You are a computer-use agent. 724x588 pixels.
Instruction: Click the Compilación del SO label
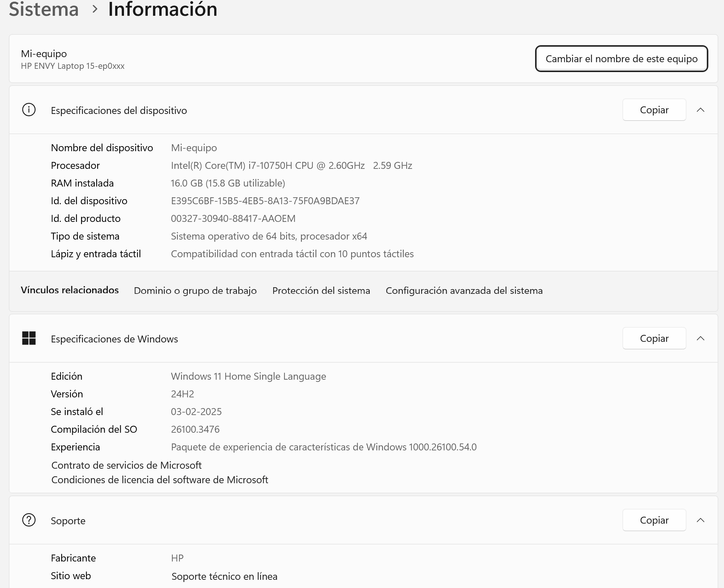click(x=94, y=430)
